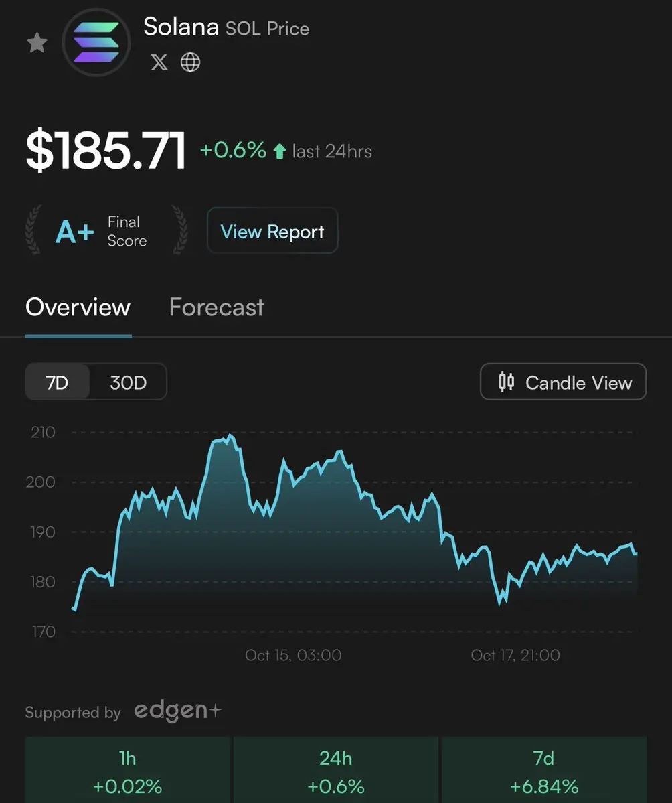Switch to the Forecast tab

click(216, 307)
